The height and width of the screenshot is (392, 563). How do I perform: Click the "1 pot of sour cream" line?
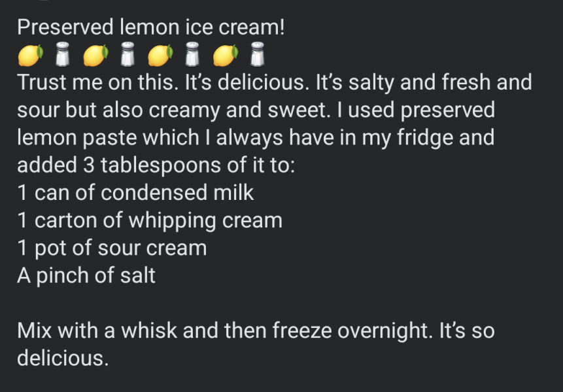[x=112, y=248]
